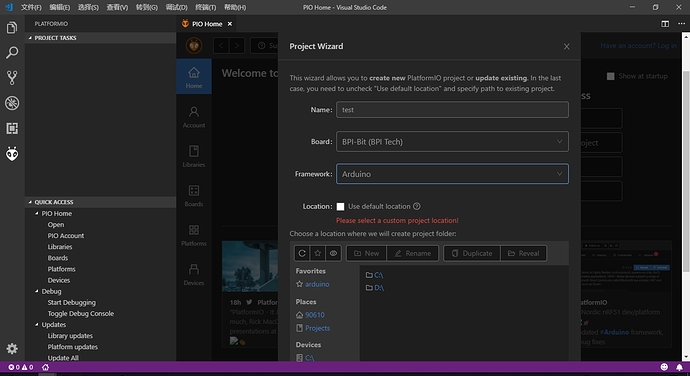The width and height of the screenshot is (690, 376).
Task: Open the Projects place
Action: 317,328
